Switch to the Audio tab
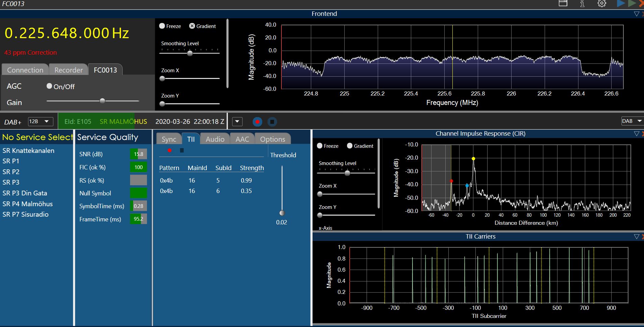Image resolution: width=644 pixels, height=327 pixels. coord(215,139)
